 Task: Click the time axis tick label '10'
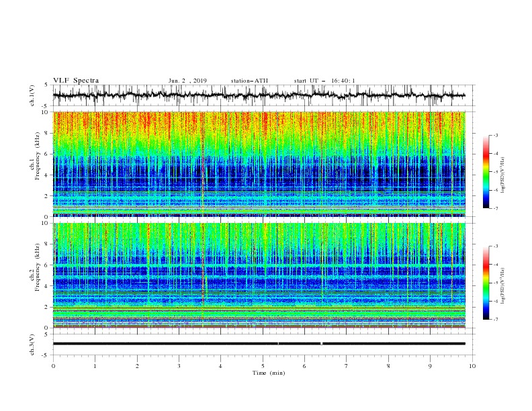(x=472, y=366)
